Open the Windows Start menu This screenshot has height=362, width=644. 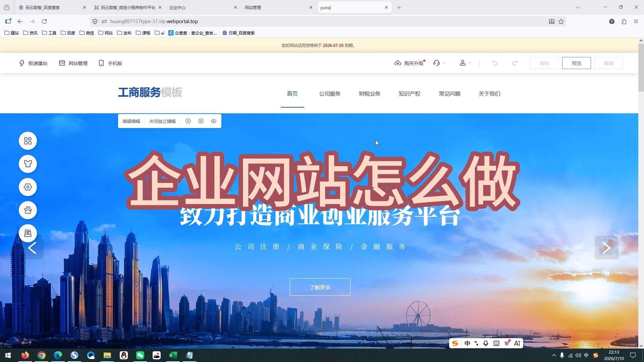[x=8, y=355]
